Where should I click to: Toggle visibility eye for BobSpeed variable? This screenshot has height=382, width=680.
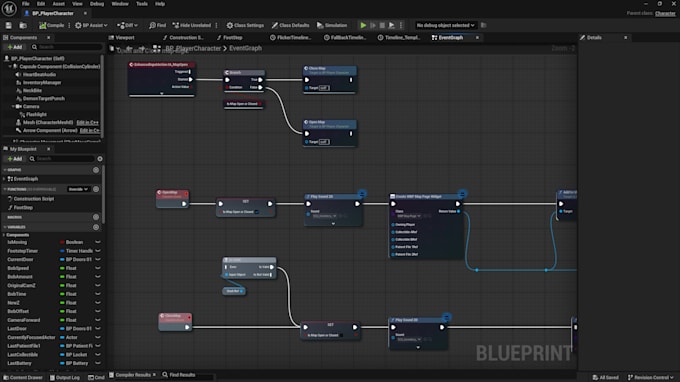[98, 268]
